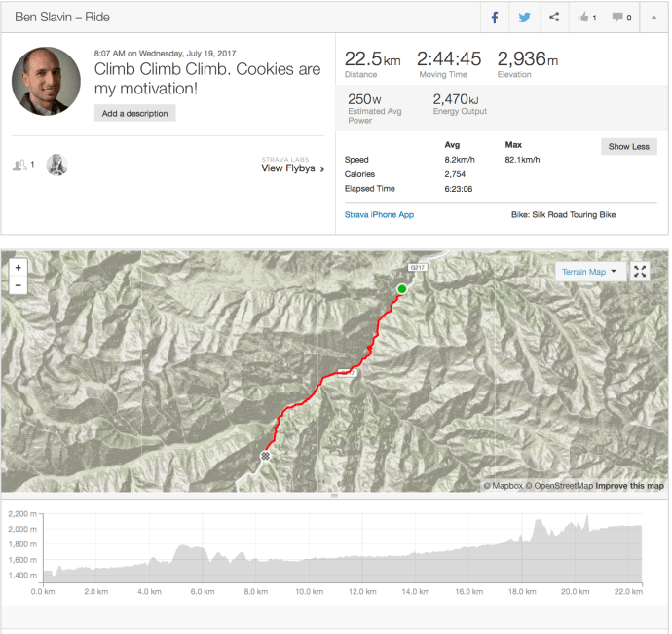Share the ride on Facebook
The height and width of the screenshot is (634, 672).
click(x=495, y=17)
